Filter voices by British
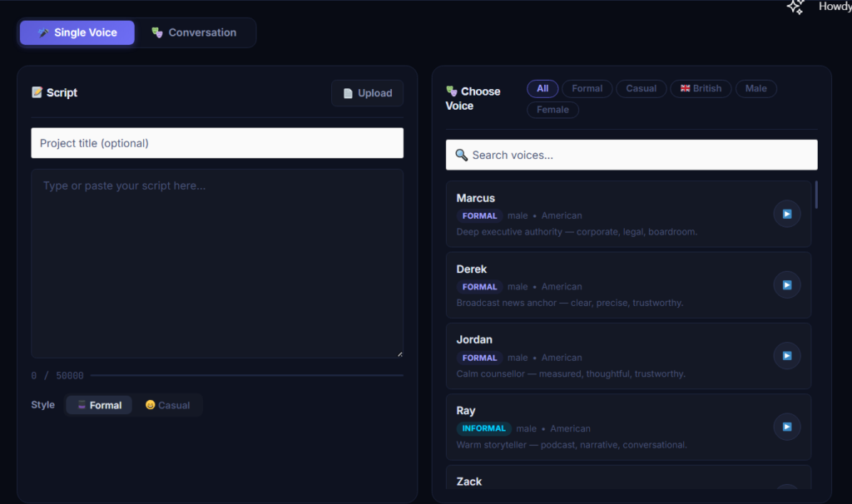 701,88
